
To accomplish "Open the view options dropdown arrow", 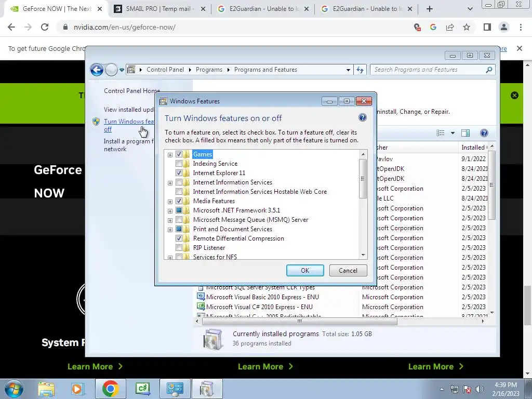I will coord(453,133).
